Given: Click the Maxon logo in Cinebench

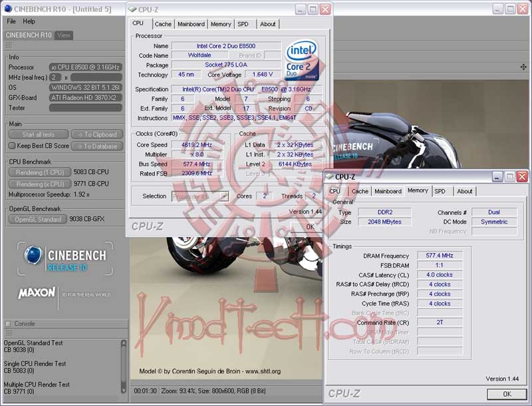Looking at the screenshot, I should click(37, 293).
